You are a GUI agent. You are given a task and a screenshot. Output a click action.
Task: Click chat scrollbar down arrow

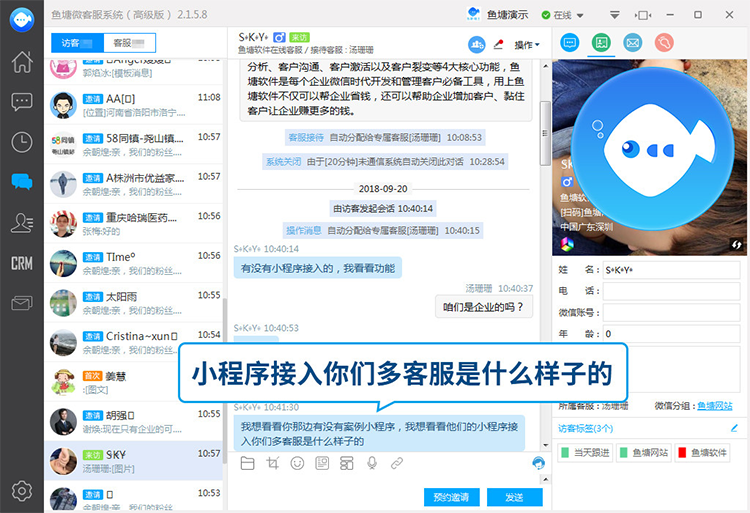pyautogui.click(x=545, y=445)
